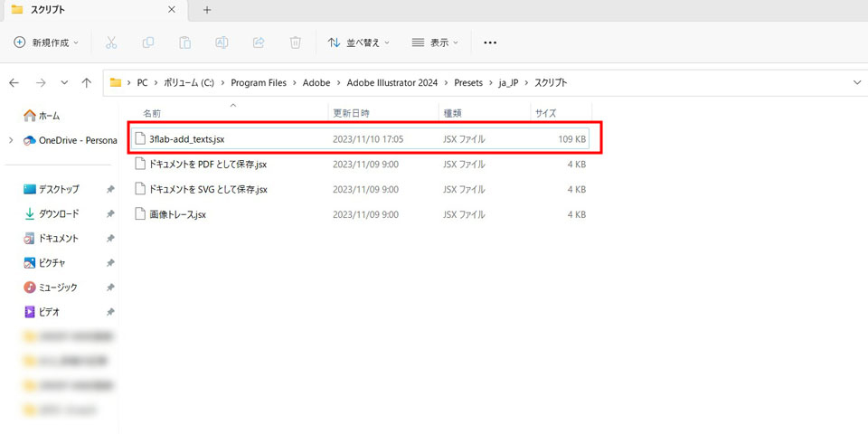Click the Share icon in toolbar

tap(259, 42)
